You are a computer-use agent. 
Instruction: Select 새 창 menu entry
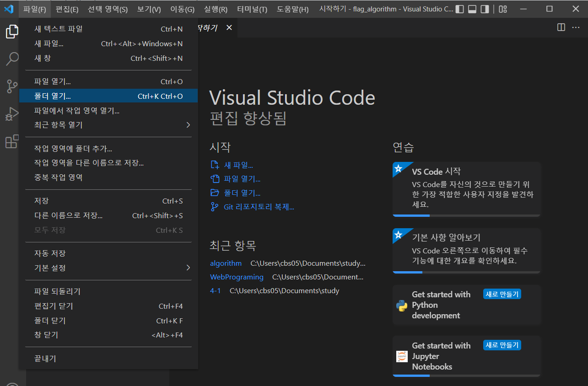tap(108, 59)
